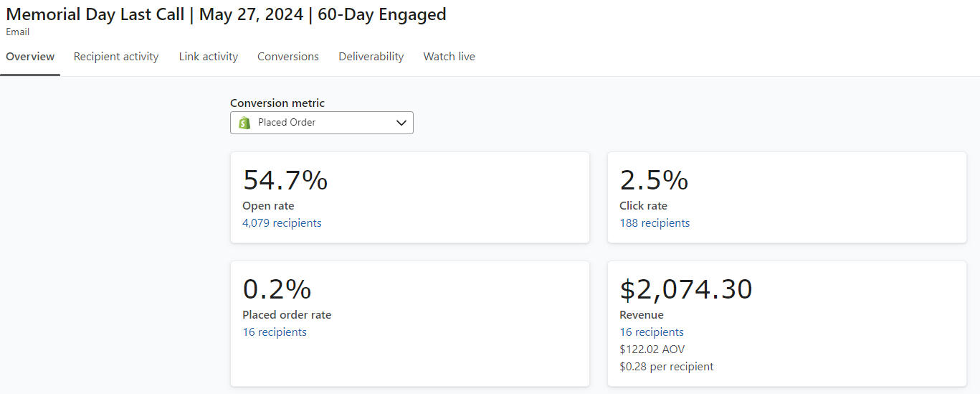Click the 2.5% click rate figure
Screen dimensions: 980x394
coord(654,180)
